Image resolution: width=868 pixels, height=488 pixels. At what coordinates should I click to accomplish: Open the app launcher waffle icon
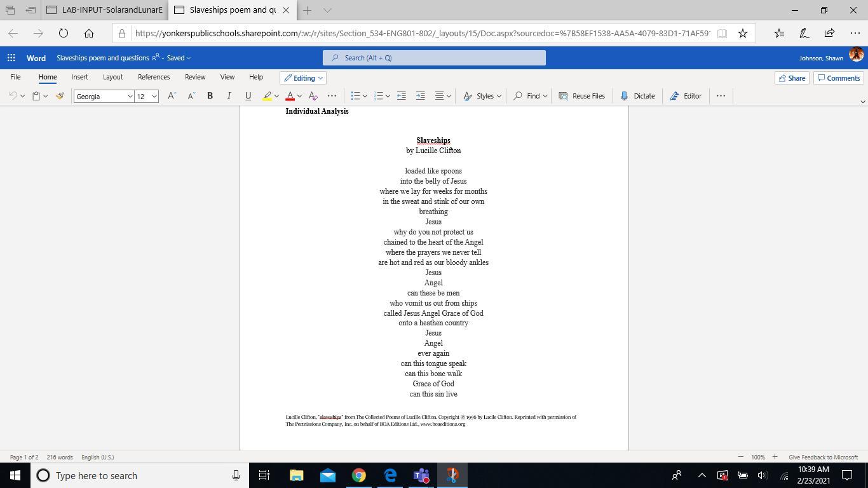pyautogui.click(x=11, y=58)
